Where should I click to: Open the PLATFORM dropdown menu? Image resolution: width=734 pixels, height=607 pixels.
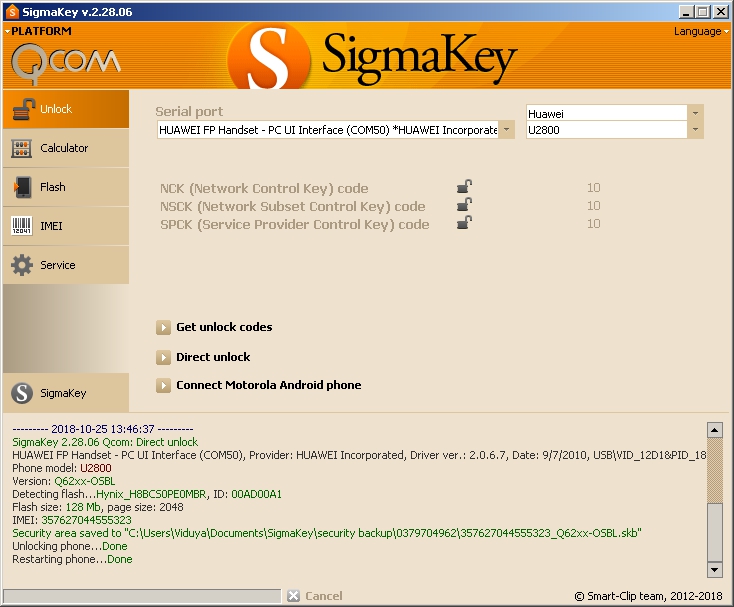(38, 31)
